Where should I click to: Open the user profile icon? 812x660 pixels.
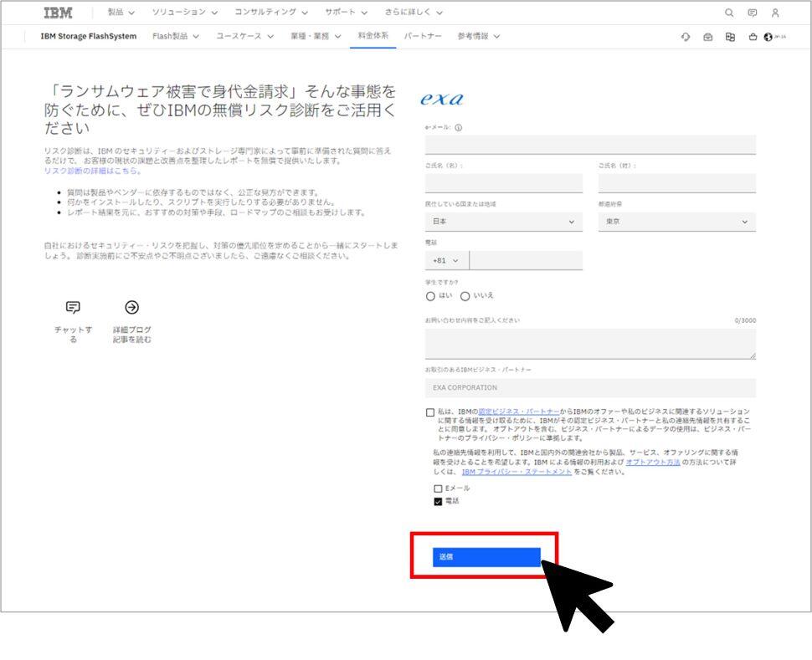(x=775, y=13)
